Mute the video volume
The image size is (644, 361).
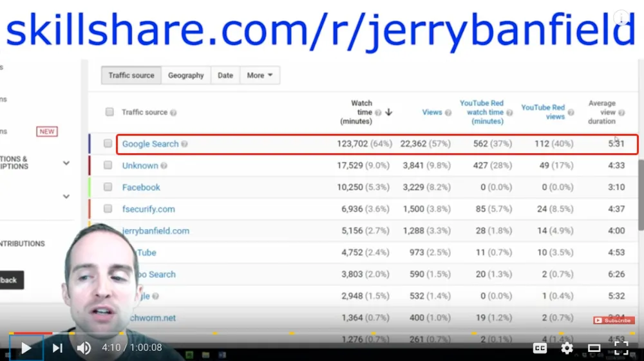[84, 348]
